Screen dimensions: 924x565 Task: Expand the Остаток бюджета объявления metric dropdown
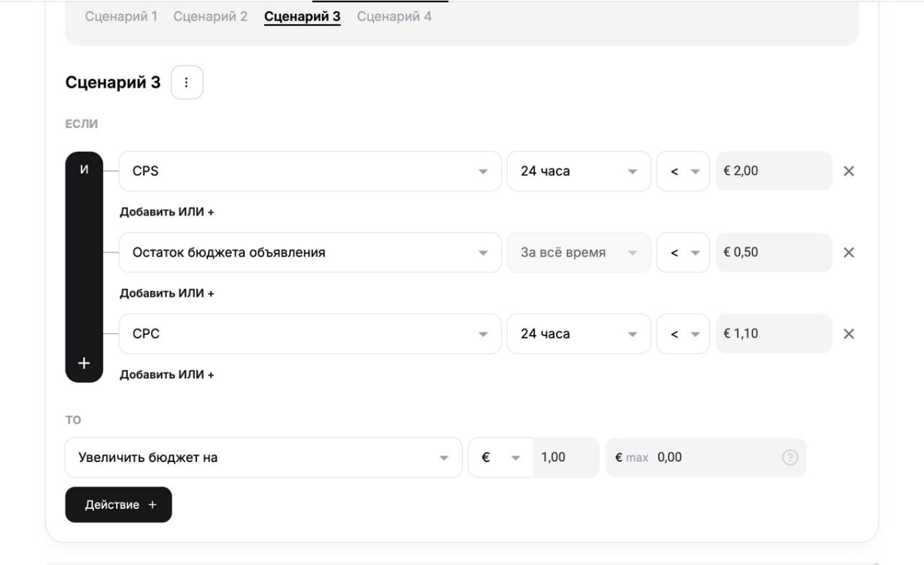(x=310, y=252)
